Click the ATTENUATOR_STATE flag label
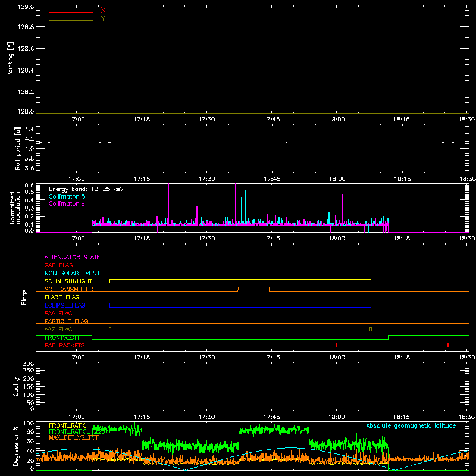Viewport: 476px width, 476px height. click(x=72, y=257)
